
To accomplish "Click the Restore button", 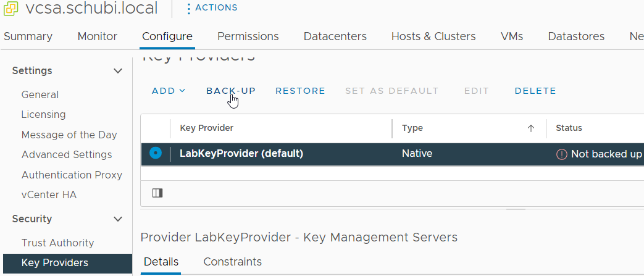I will tap(300, 91).
